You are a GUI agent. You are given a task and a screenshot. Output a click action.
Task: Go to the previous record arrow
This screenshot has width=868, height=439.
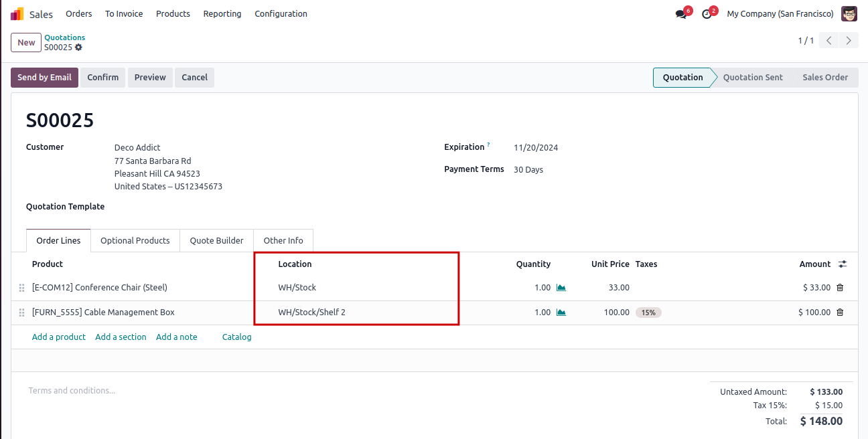(829, 41)
